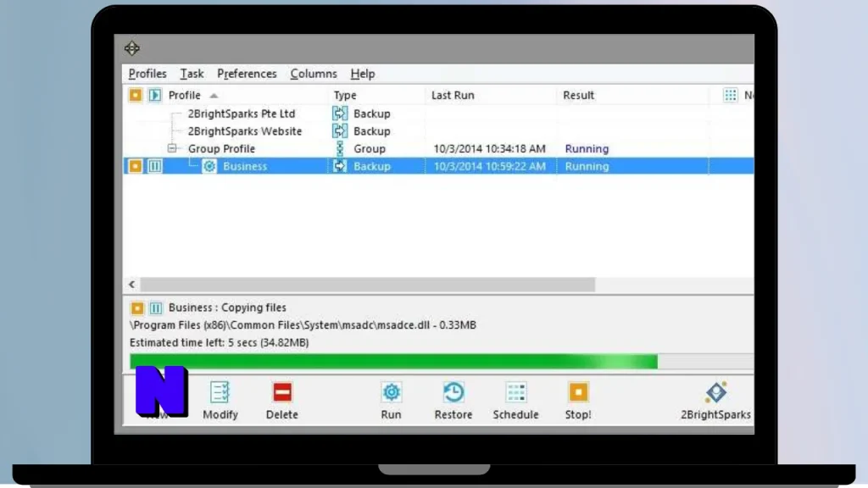Open the Schedule toolbar button

pyautogui.click(x=515, y=401)
